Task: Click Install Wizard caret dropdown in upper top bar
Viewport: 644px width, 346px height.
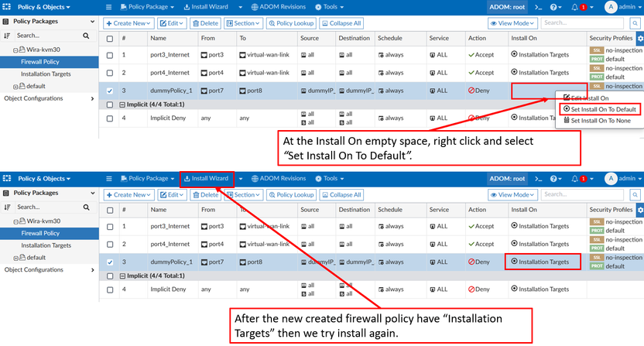Action: (x=240, y=7)
